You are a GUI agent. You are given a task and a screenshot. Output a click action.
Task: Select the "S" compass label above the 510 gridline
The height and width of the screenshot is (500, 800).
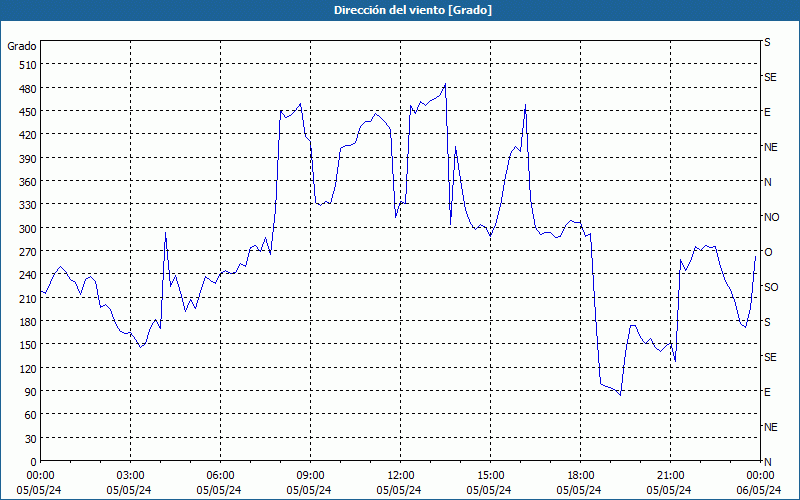(767, 42)
